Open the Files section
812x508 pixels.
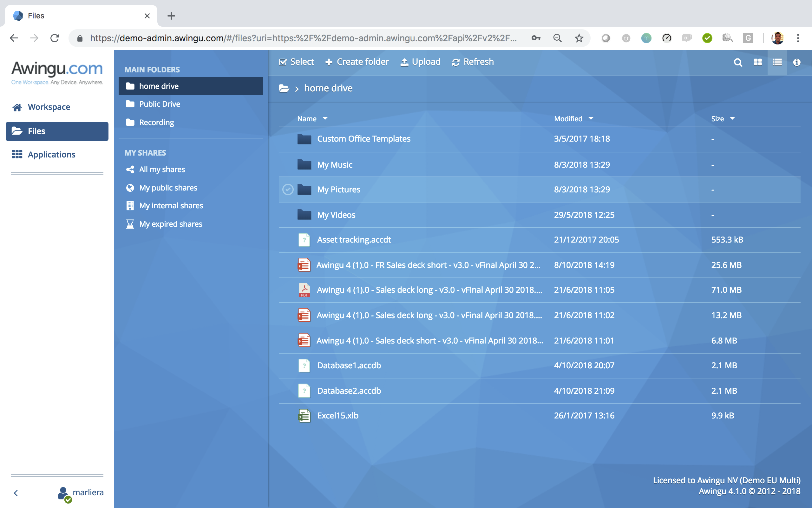[x=57, y=131]
